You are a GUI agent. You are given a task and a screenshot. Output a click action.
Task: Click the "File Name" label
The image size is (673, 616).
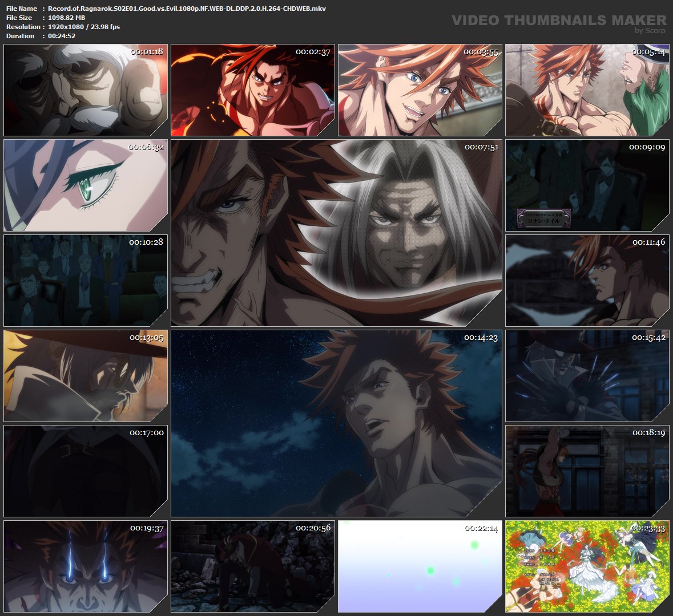(x=22, y=9)
